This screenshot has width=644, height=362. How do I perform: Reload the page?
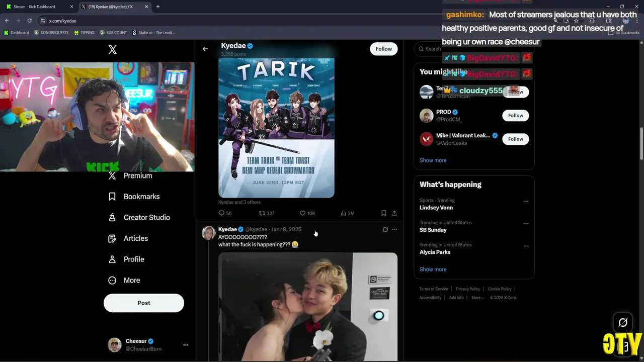(29, 21)
